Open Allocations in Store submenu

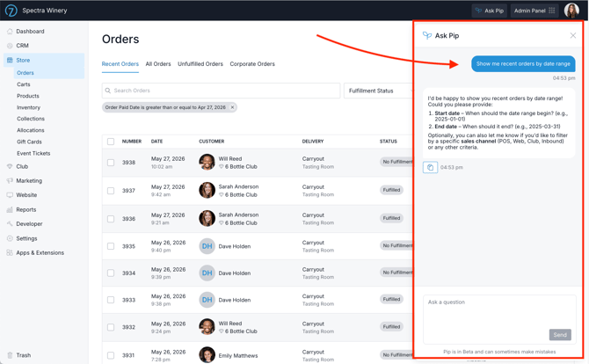pos(31,130)
